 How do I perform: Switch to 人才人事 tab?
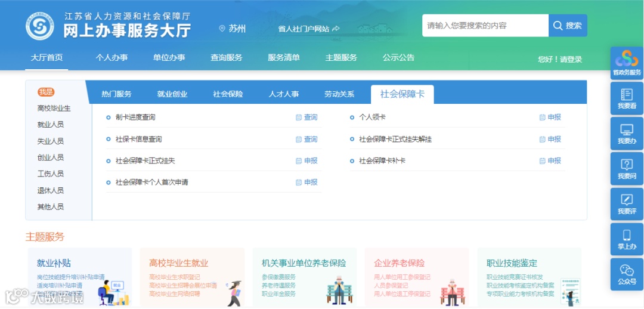(x=284, y=94)
